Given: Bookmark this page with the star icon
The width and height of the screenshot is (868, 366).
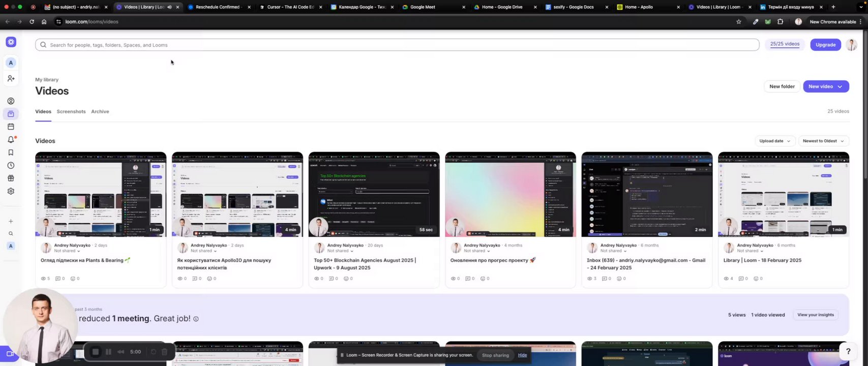Looking at the screenshot, I should pyautogui.click(x=738, y=22).
